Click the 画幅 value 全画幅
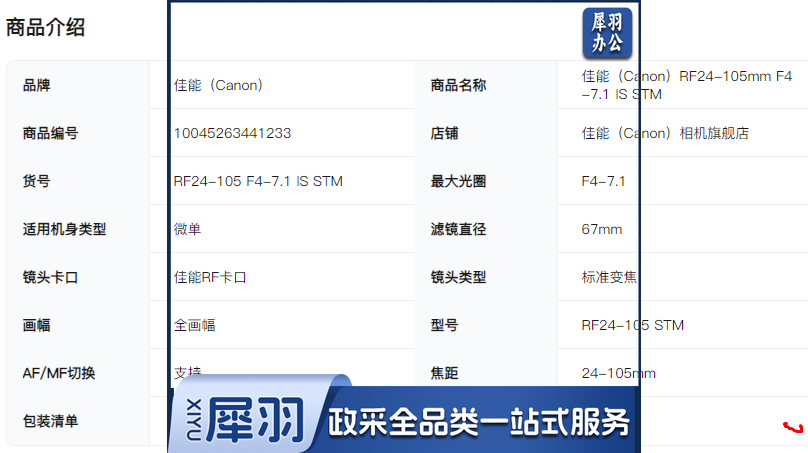The image size is (808, 453). coord(194,325)
